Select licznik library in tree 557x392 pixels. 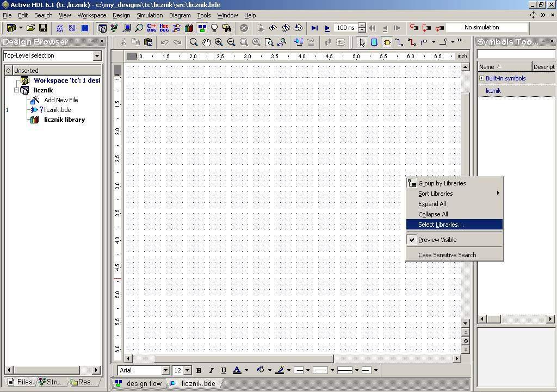point(64,120)
